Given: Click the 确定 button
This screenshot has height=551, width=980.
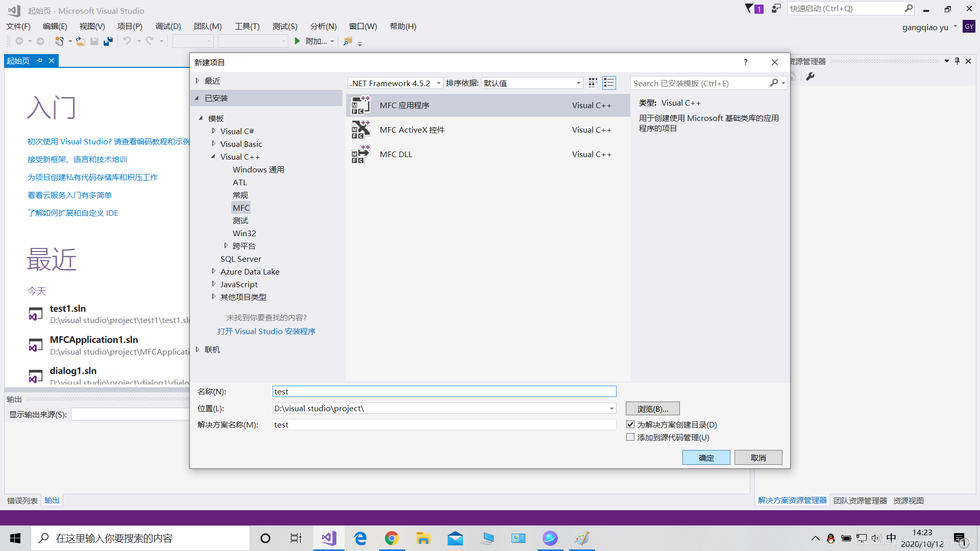Looking at the screenshot, I should (706, 458).
